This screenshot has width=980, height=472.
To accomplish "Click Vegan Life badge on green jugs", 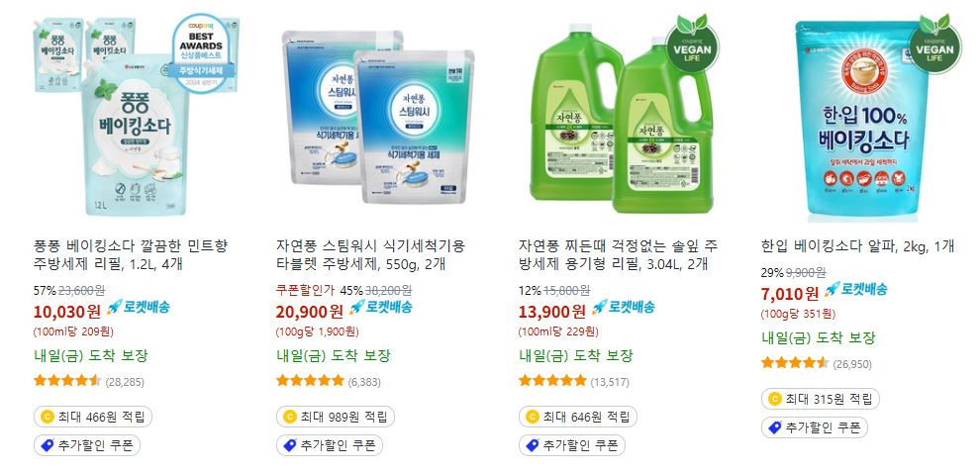I will pyautogui.click(x=692, y=44).
